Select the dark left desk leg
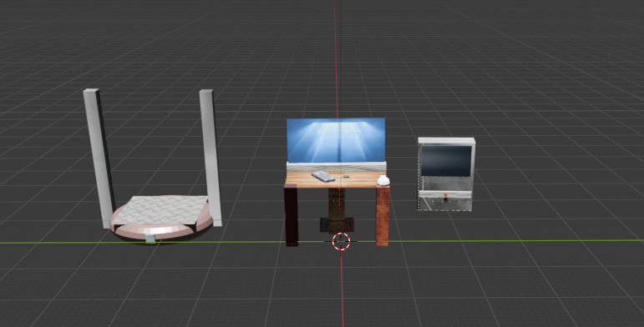Viewport: 644px width, 327px height. (x=292, y=215)
